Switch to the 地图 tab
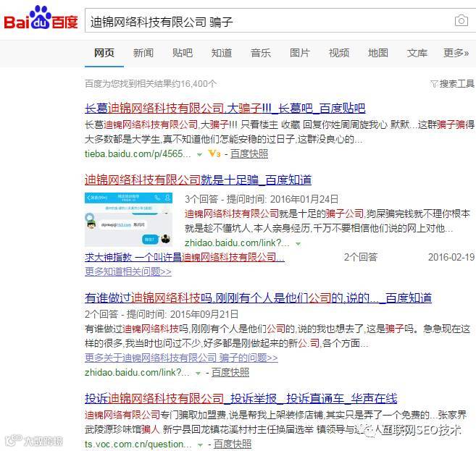Image resolution: width=476 pixels, height=451 pixels. click(378, 53)
